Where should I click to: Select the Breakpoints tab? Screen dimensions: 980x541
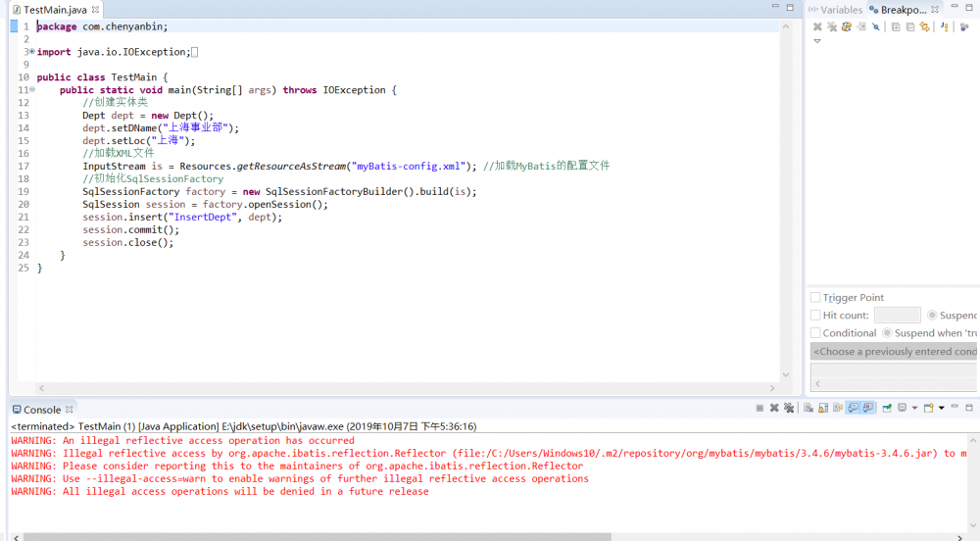(x=898, y=10)
